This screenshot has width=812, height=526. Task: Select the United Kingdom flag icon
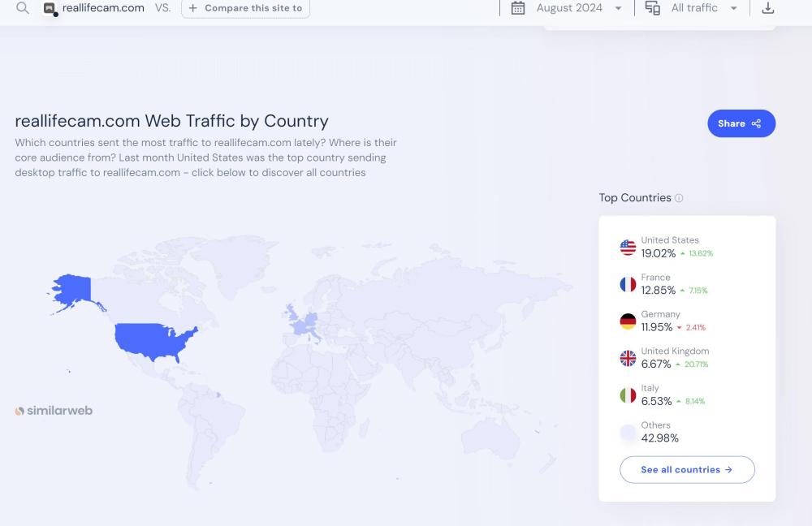coord(628,358)
